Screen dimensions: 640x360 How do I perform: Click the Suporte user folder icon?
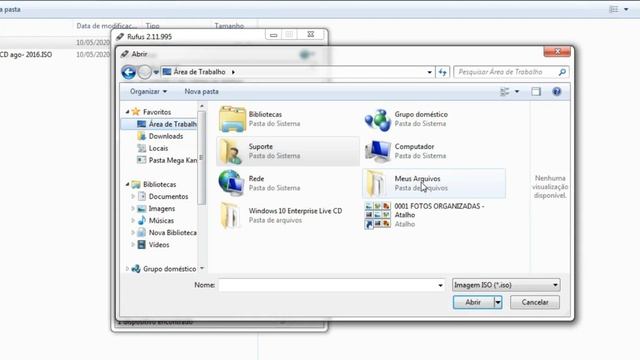231,151
